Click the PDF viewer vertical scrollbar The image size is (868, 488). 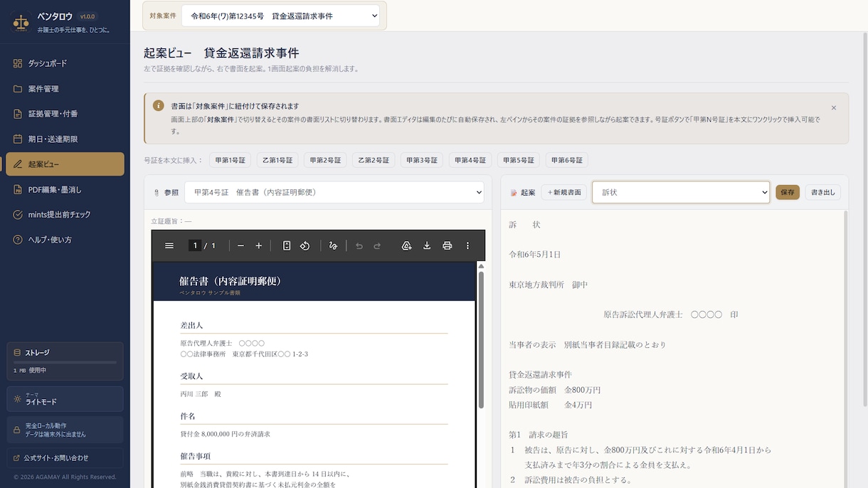coord(481,339)
